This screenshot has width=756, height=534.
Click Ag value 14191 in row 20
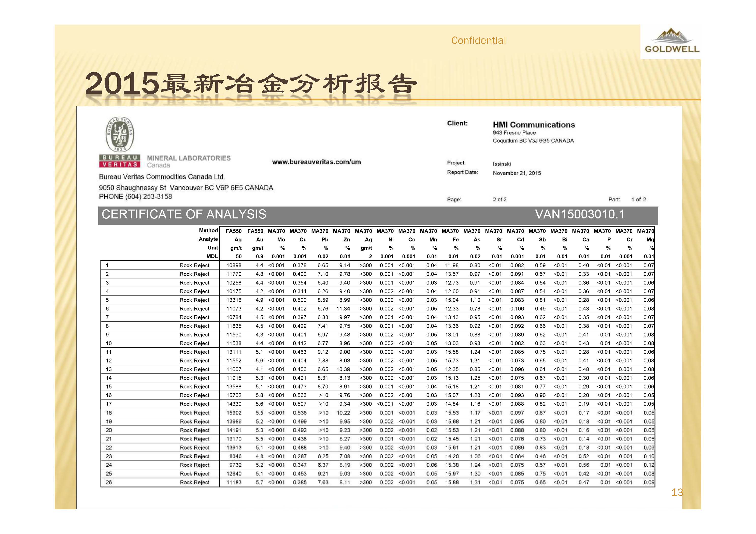pos(234,430)
